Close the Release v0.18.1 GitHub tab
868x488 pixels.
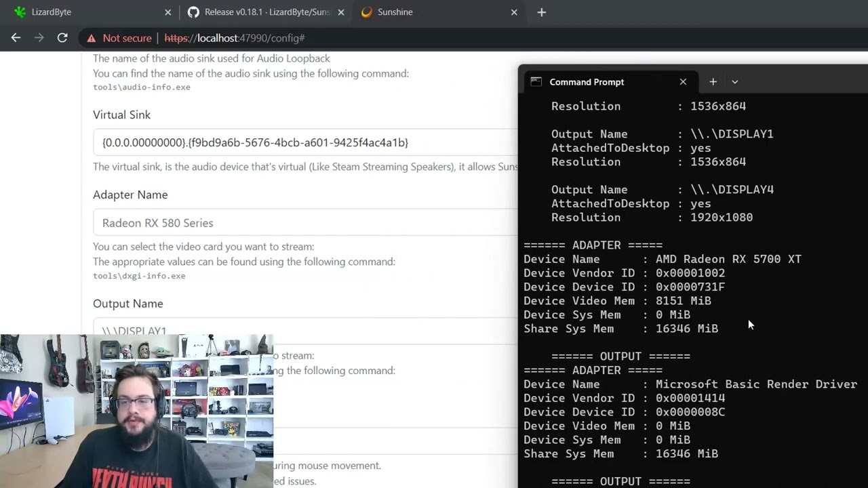[341, 12]
